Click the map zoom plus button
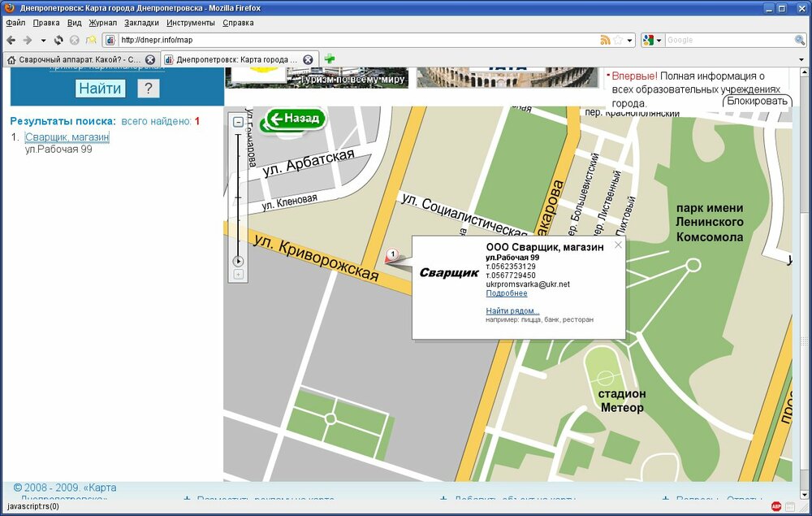812x516 pixels. 239,274
